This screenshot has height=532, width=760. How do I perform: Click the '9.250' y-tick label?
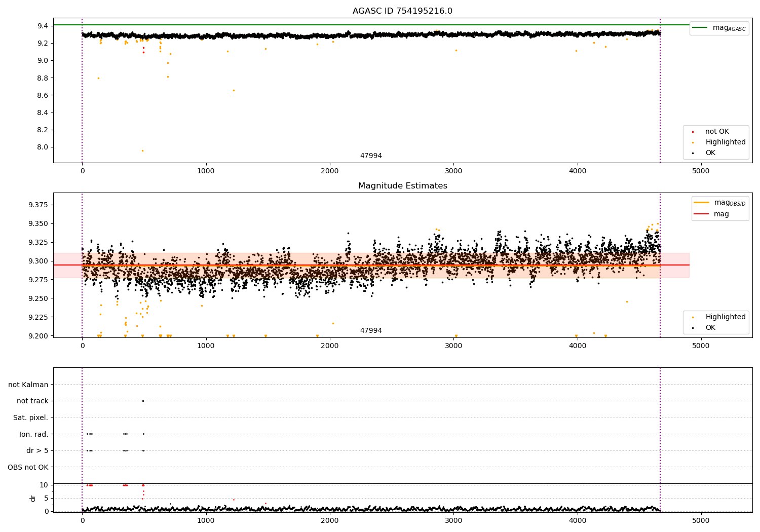click(38, 299)
